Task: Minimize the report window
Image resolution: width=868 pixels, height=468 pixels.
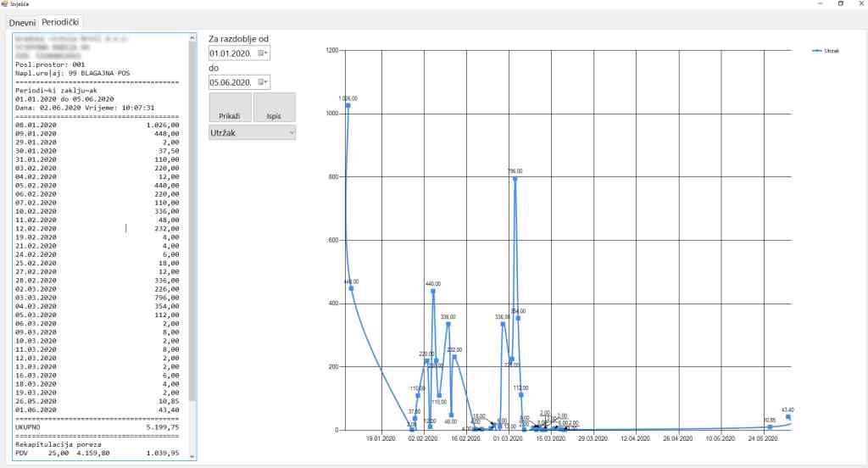Action: pos(819,4)
